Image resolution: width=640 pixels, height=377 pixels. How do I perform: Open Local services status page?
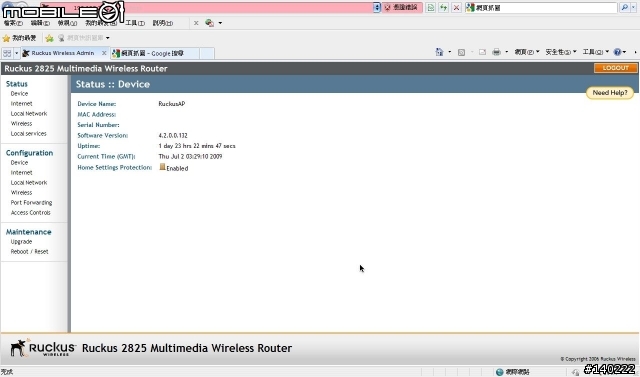click(x=28, y=133)
